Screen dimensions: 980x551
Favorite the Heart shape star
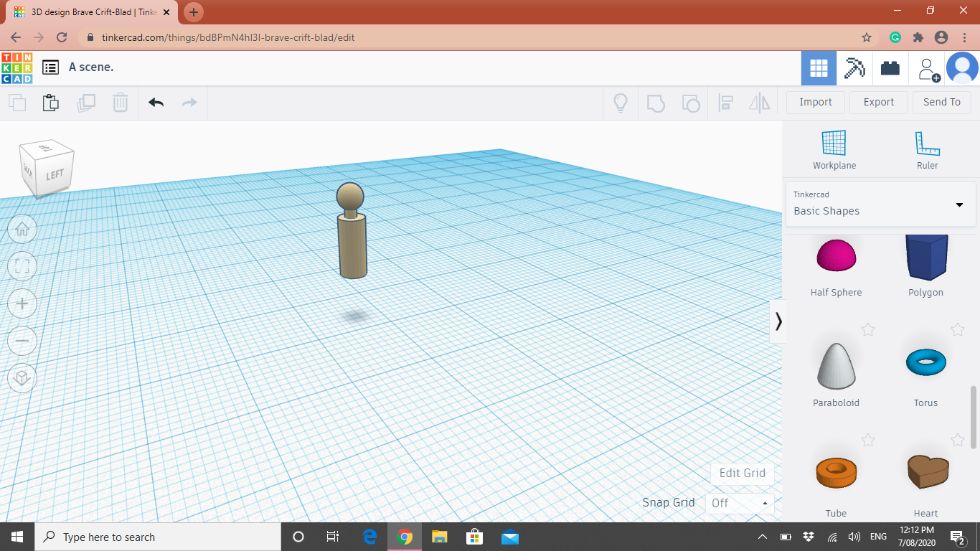coord(957,440)
